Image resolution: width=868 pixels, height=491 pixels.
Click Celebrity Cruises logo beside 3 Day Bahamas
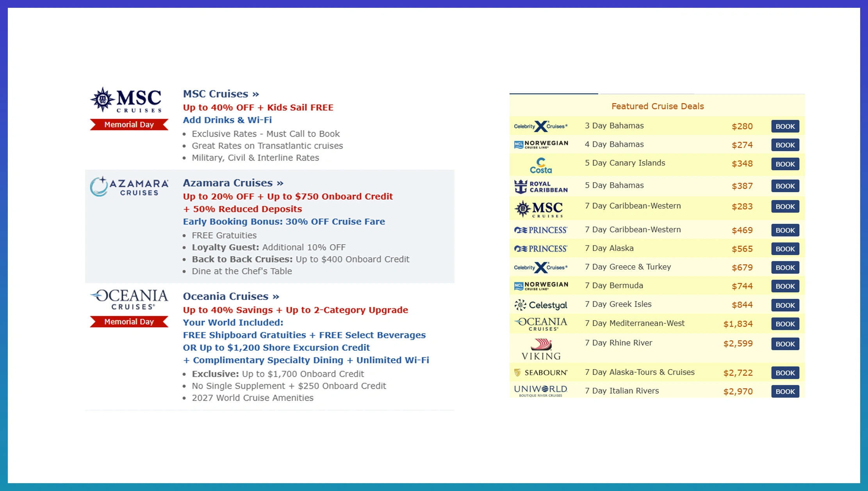[541, 126]
